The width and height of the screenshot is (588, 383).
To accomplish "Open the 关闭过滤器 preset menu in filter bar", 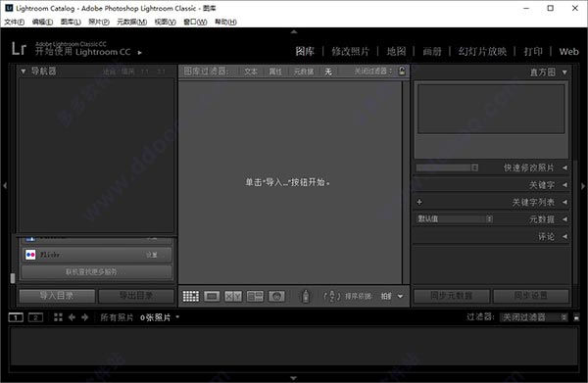I will point(373,71).
